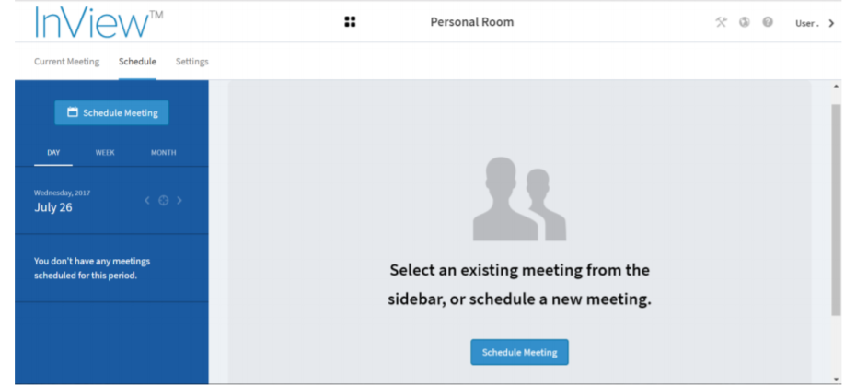Open the Settings tab

pyautogui.click(x=191, y=62)
